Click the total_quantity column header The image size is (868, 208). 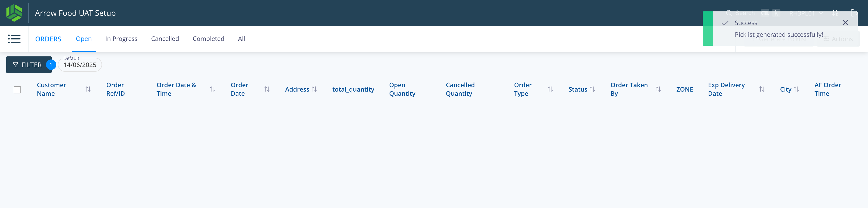pos(353,89)
